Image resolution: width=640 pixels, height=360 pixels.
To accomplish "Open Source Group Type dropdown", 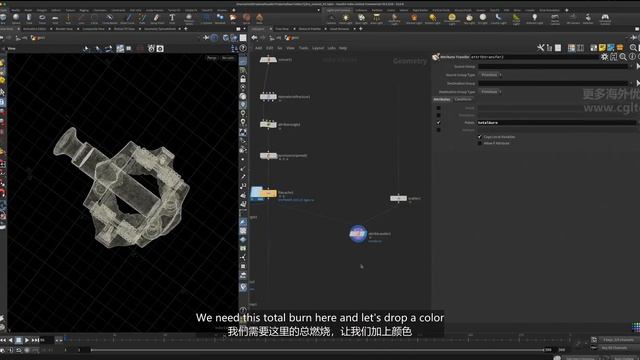I will [490, 75].
